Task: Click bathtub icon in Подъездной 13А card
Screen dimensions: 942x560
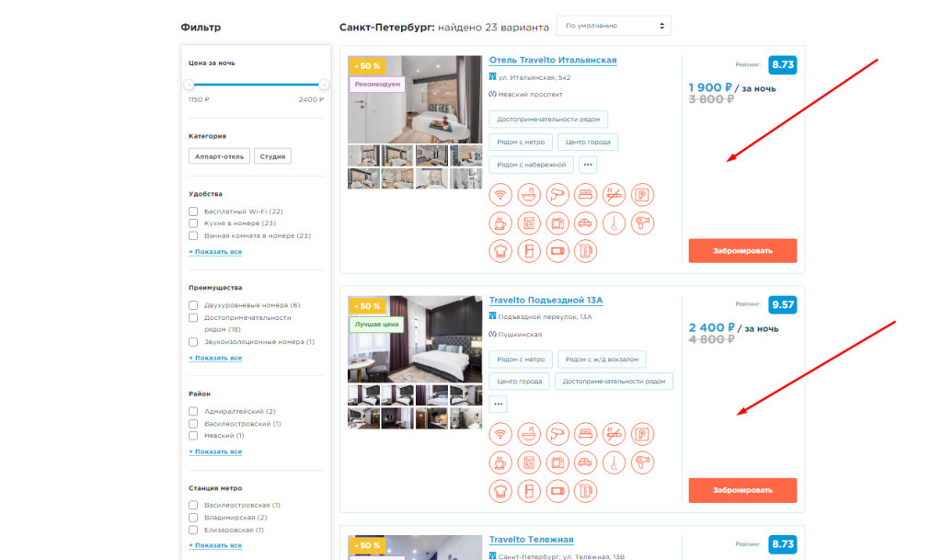Action: [529, 434]
